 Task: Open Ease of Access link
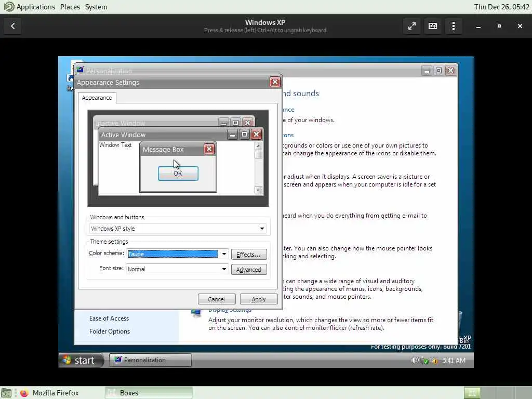click(x=109, y=318)
